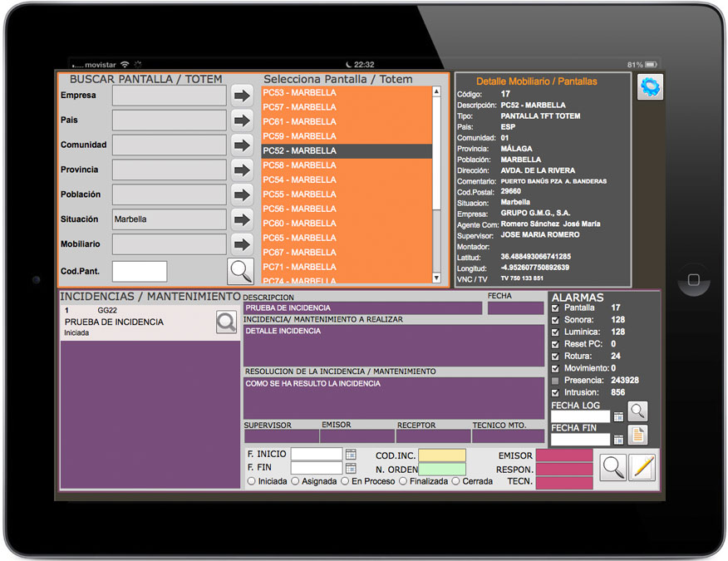Image resolution: width=728 pixels, height=561 pixels.
Task: Expand the Situación arrow selector
Action: coord(242,220)
